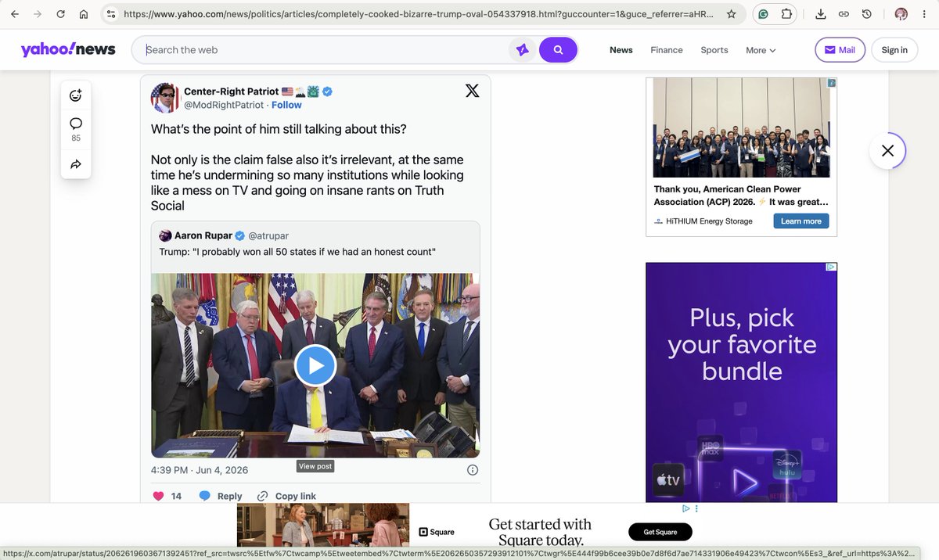
Task: Open the Sports nav tab
Action: (x=714, y=50)
